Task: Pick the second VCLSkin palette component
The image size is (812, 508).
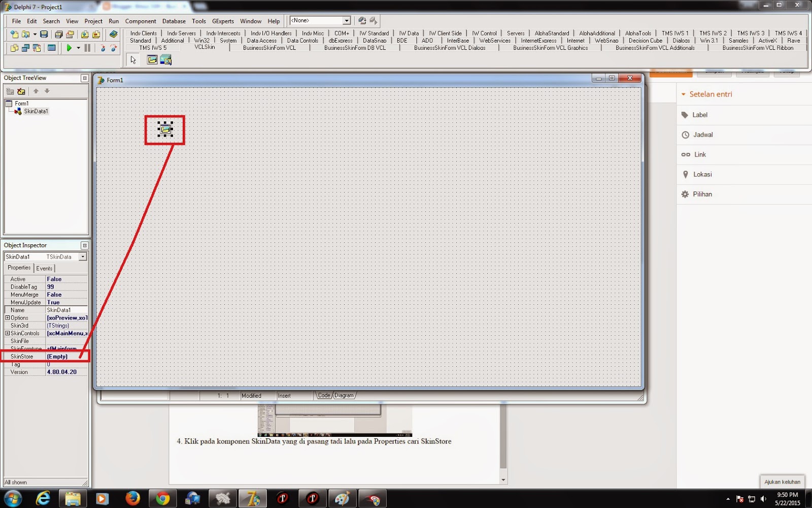Action: (166, 60)
